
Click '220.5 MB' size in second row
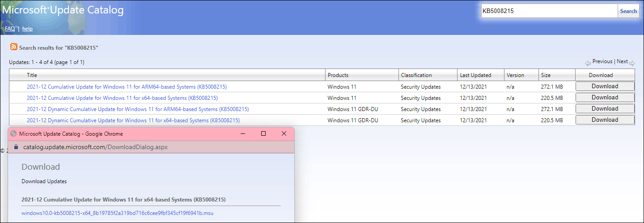[x=552, y=98]
